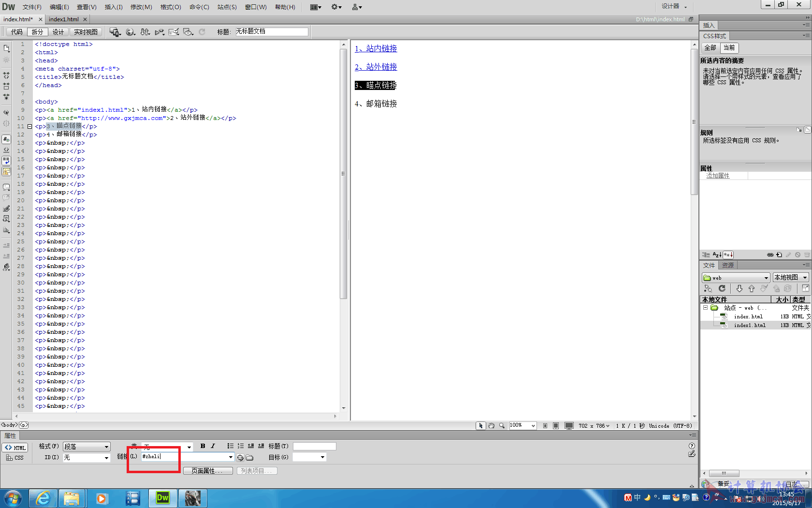Open the 100% zoom level dropdown
This screenshot has width=812, height=508.
[x=523, y=425]
